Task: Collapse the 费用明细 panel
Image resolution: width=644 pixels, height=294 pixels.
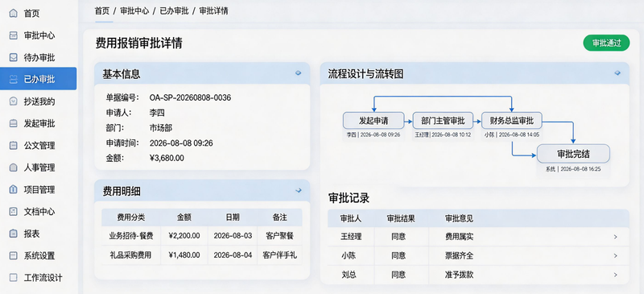Action: coord(299,190)
